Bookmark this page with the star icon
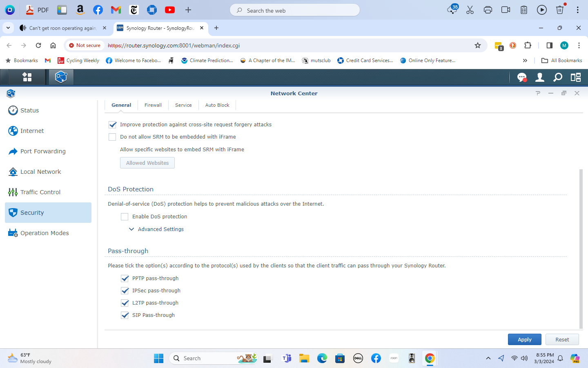The image size is (588, 368). tap(478, 45)
